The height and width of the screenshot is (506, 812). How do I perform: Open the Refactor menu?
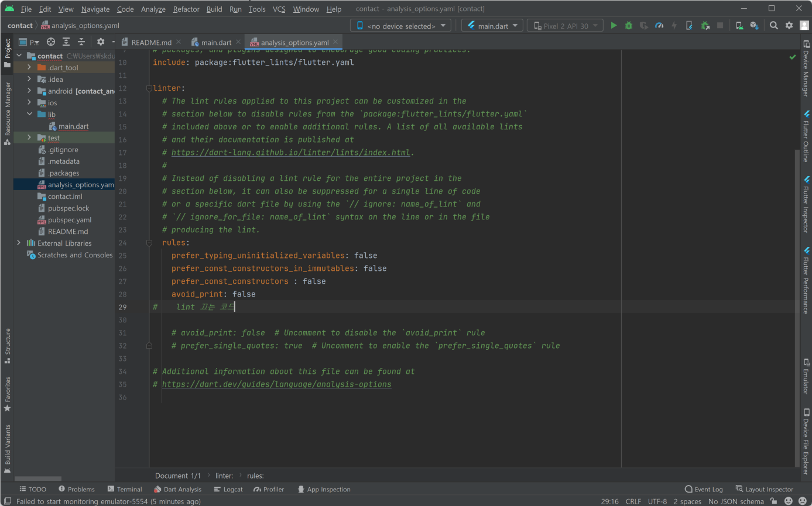click(x=186, y=9)
